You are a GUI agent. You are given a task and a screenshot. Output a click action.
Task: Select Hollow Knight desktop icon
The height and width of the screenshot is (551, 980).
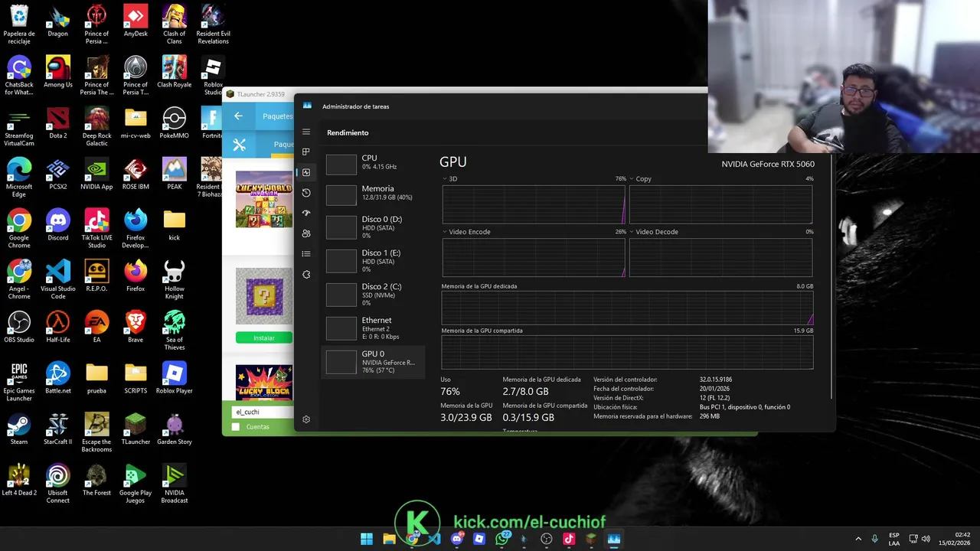pos(175,279)
